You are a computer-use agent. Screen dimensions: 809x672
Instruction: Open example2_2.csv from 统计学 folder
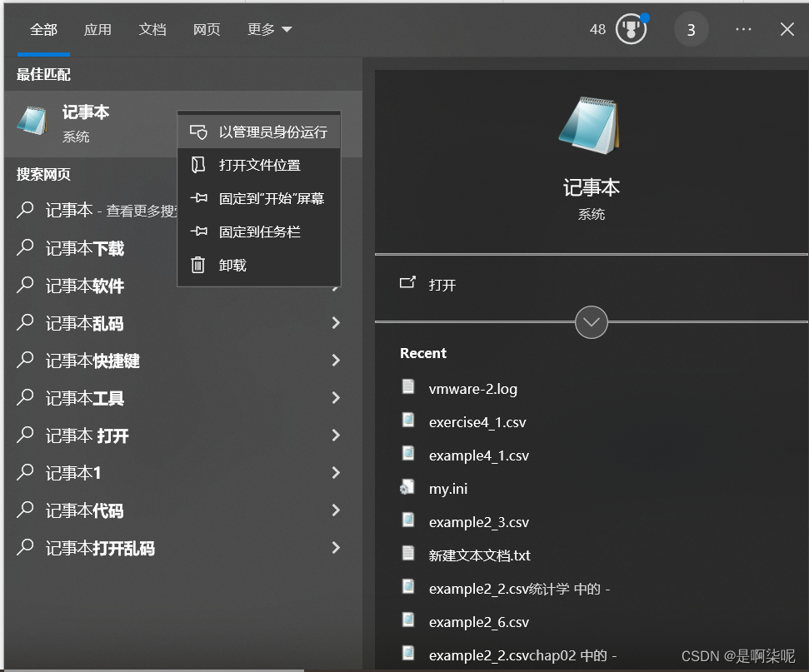pos(519,589)
